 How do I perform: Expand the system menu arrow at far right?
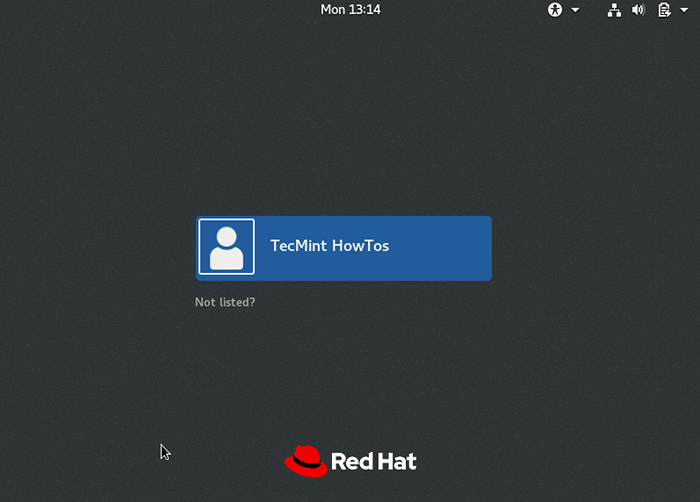point(685,10)
